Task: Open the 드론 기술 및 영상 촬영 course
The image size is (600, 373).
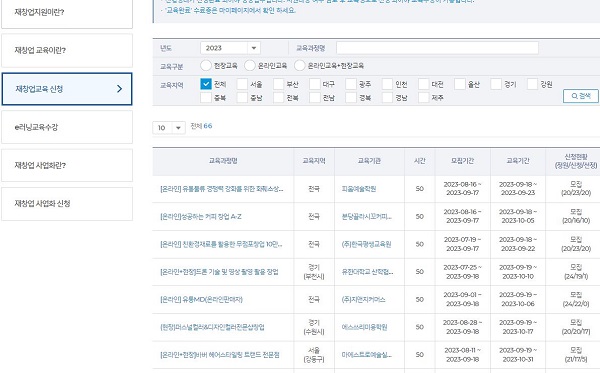Action: 219,272
